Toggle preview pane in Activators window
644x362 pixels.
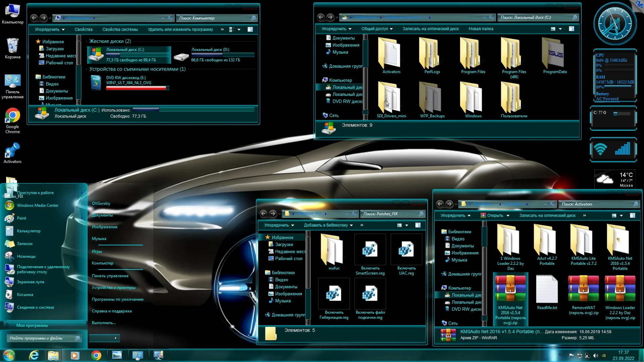click(x=632, y=216)
